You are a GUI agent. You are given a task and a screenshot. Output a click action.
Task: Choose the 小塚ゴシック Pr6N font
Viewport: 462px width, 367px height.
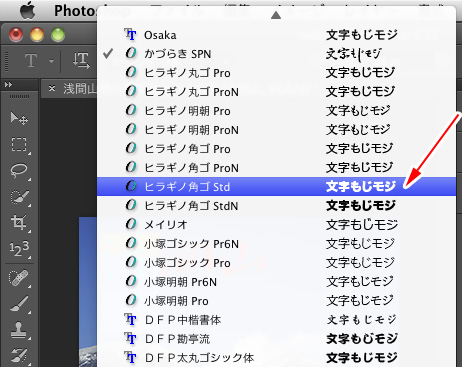click(276, 244)
